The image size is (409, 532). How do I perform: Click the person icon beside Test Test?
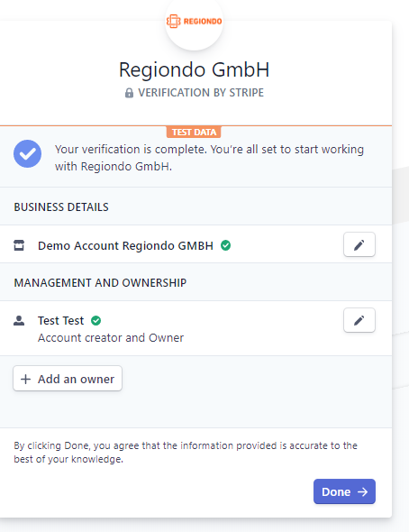click(x=19, y=320)
